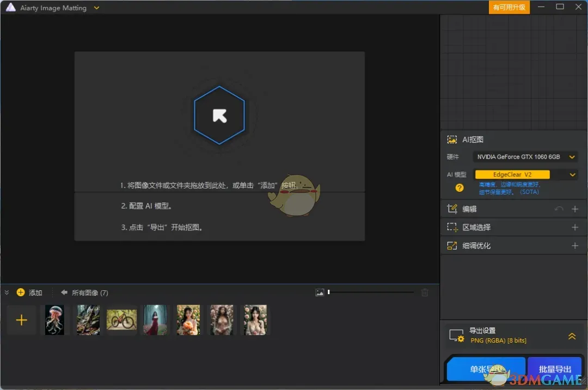588x390 pixels.
Task: Click the undo arrow in 编辑 section
Action: coord(560,209)
